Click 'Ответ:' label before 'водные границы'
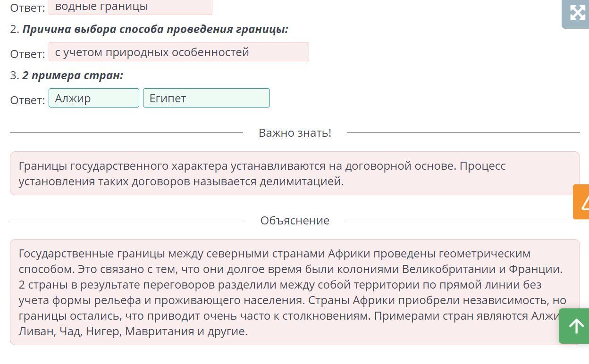This screenshot has height=364, width=589. 28,8
